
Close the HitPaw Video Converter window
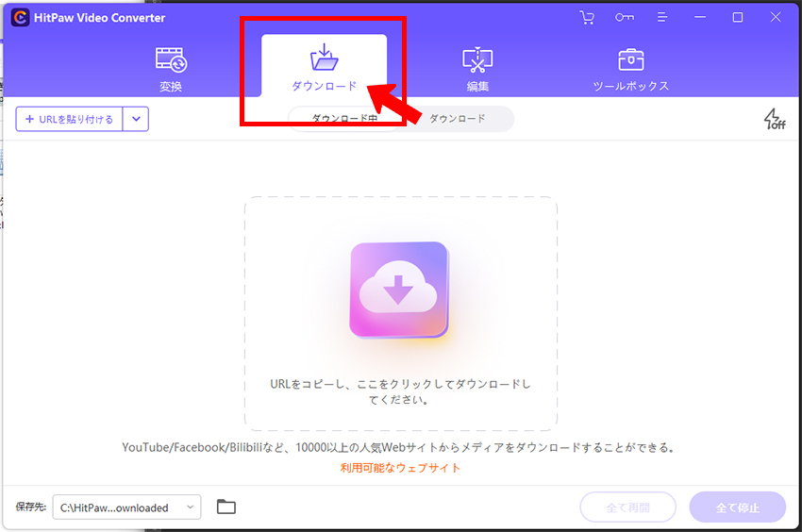(x=776, y=17)
